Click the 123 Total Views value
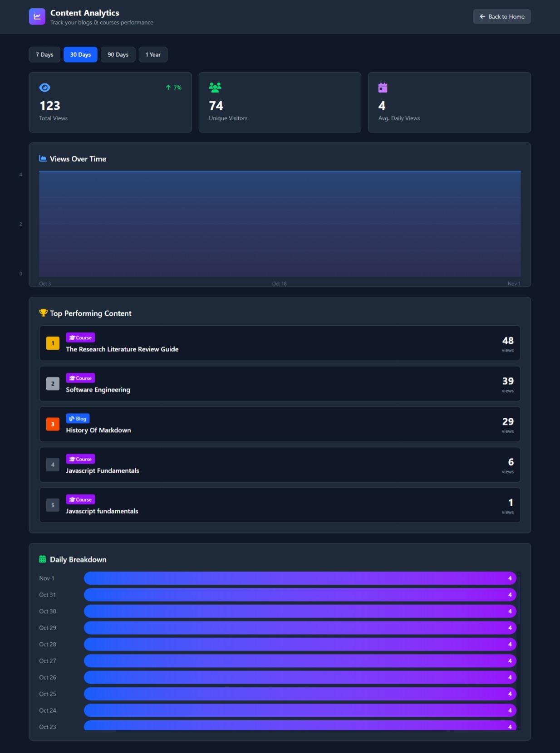The image size is (560, 753). tap(50, 106)
